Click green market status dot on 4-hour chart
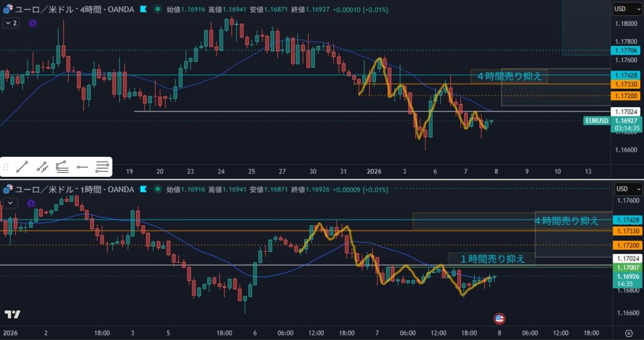This screenshot has width=644, height=340. point(157,9)
